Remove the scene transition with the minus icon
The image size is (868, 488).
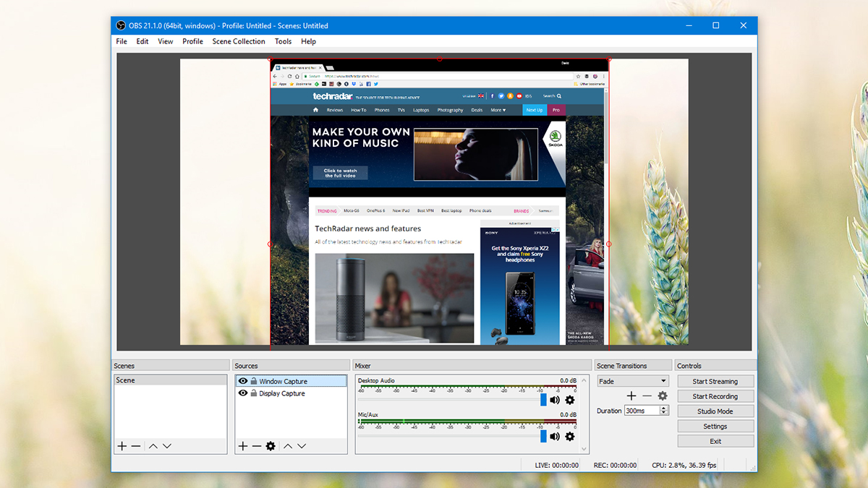pyautogui.click(x=647, y=395)
